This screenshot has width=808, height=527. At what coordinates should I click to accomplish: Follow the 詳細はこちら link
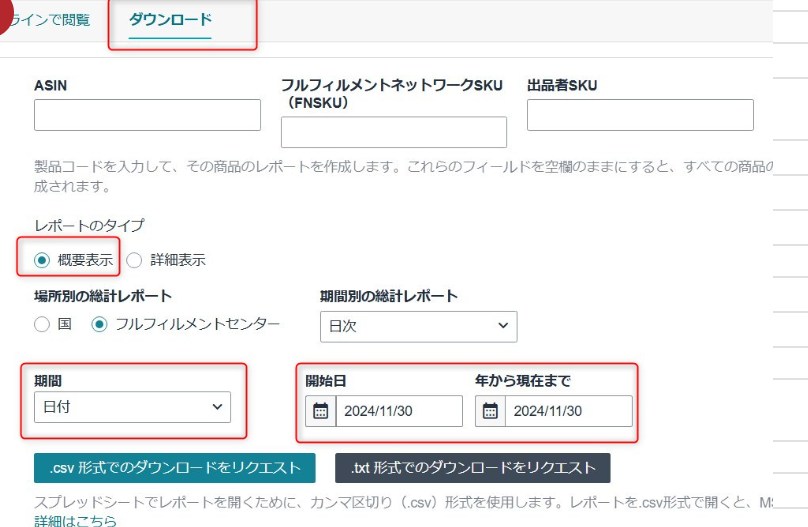click(75, 520)
